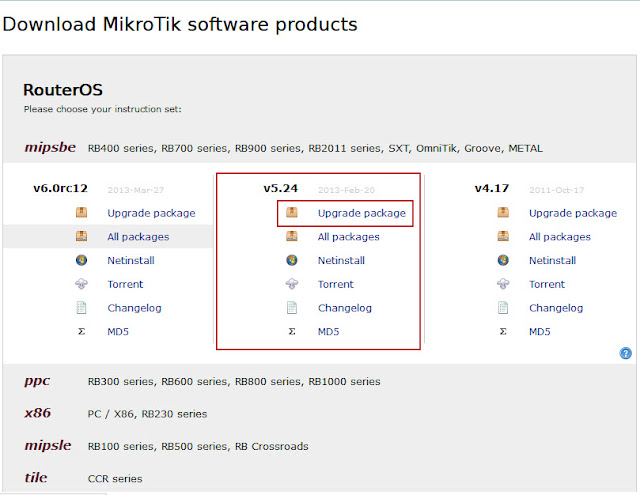Click the v5.24 Netinstall Windows icon
The height and width of the screenshot is (495, 640).
click(292, 260)
